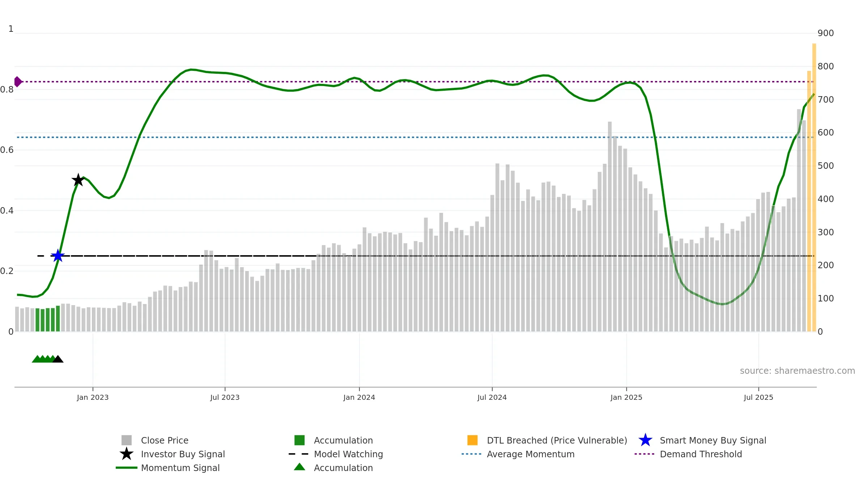The width and height of the screenshot is (868, 488).
Task: Click the black Investor Buy star on chart
Action: tap(78, 180)
